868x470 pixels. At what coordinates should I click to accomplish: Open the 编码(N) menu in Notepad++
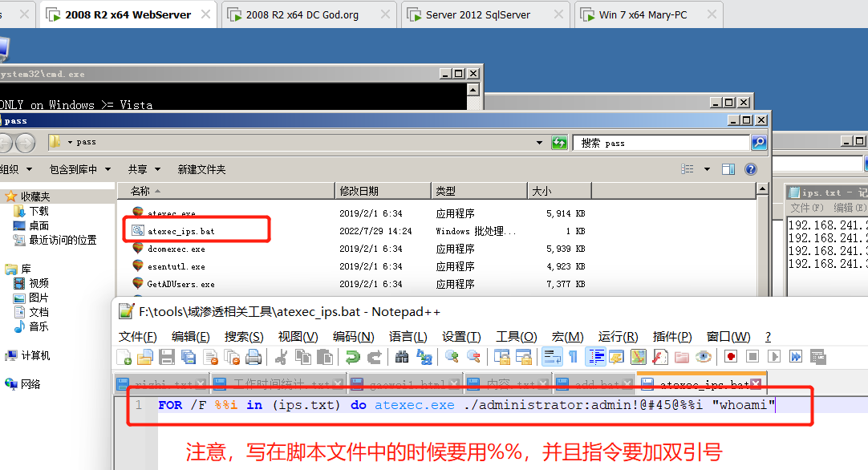pos(353,336)
